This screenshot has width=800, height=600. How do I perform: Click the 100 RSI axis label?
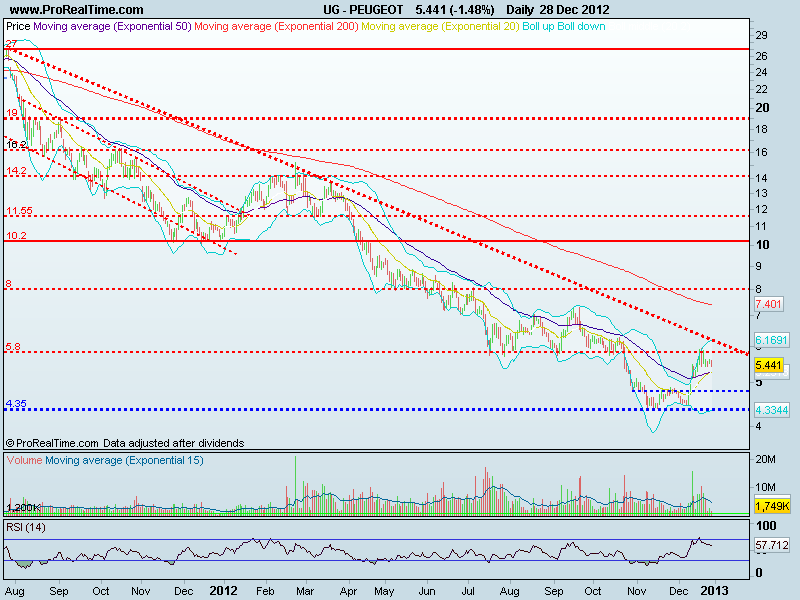[x=766, y=526]
